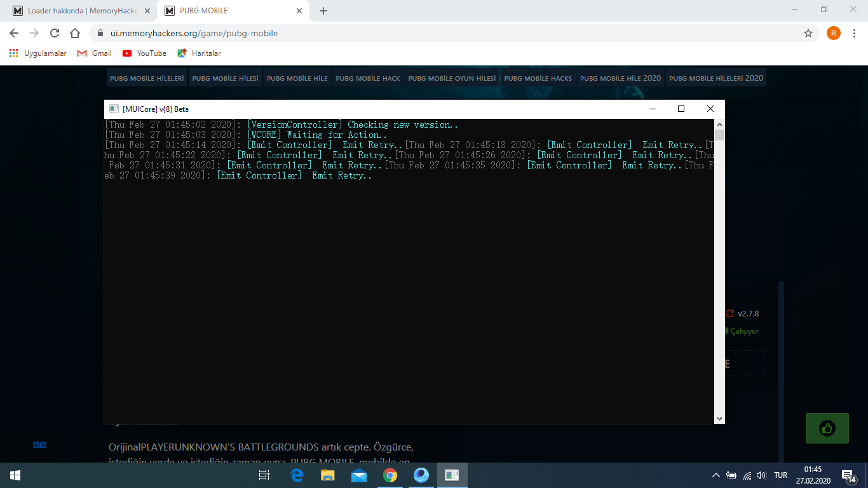Go forward in browser history

(34, 33)
